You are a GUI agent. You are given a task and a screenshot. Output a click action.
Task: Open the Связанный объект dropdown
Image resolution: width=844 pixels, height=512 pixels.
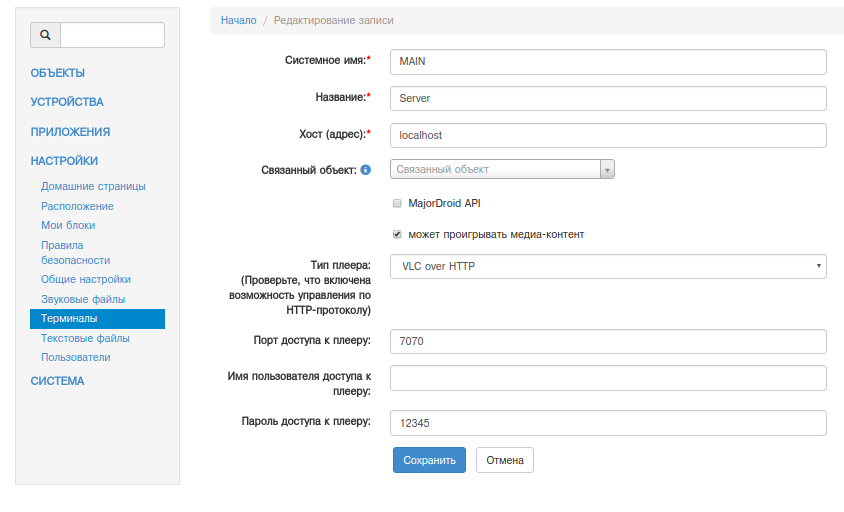click(501, 170)
